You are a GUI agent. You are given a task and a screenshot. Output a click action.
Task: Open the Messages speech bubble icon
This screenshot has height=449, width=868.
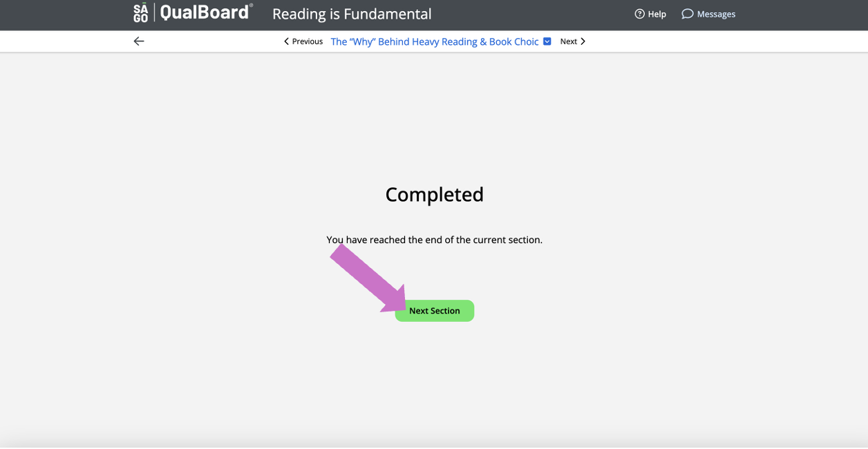coord(687,14)
